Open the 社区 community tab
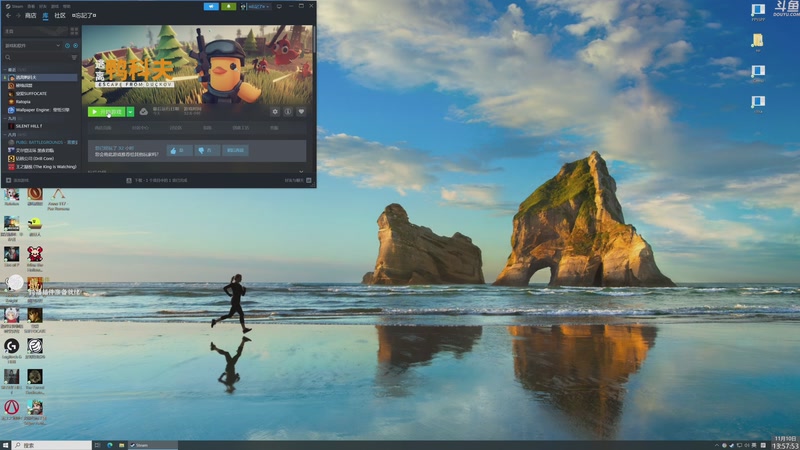This screenshot has width=800, height=450. tap(60, 16)
